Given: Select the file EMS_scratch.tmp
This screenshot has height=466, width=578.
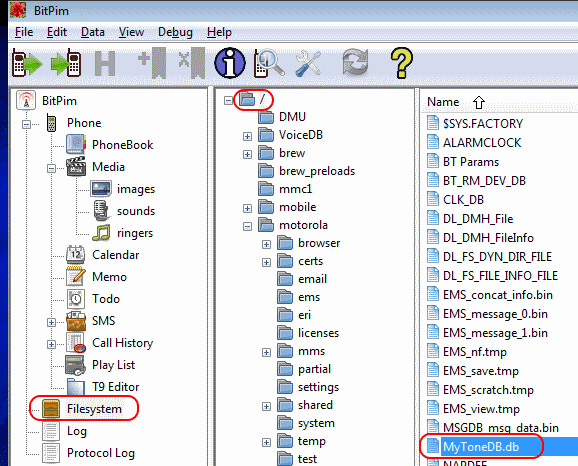Looking at the screenshot, I should [488, 390].
